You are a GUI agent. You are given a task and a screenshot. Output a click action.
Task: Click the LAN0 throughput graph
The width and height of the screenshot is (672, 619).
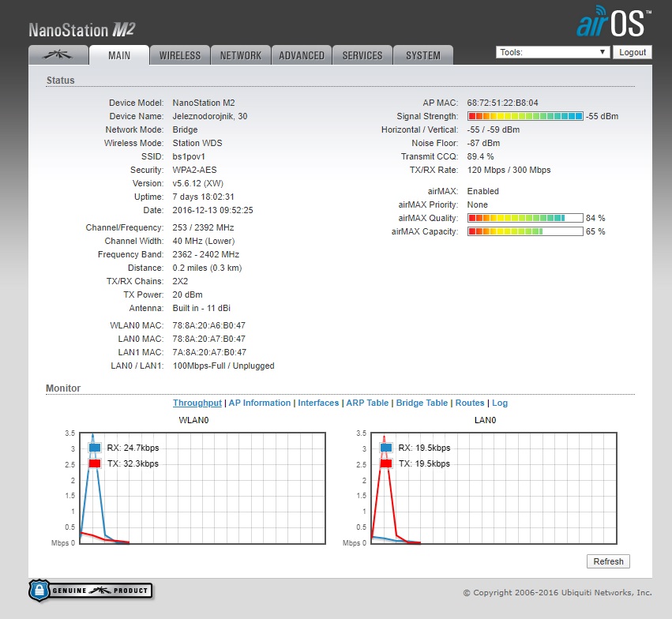click(494, 489)
